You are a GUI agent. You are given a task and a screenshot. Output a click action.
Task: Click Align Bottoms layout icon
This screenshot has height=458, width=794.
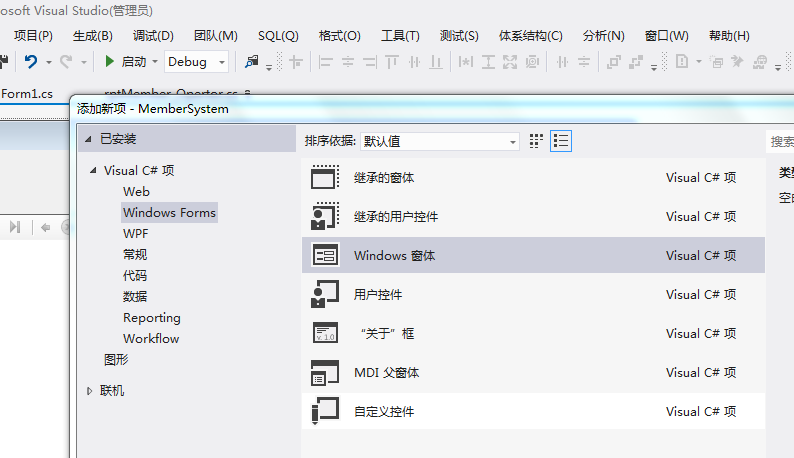(x=436, y=62)
